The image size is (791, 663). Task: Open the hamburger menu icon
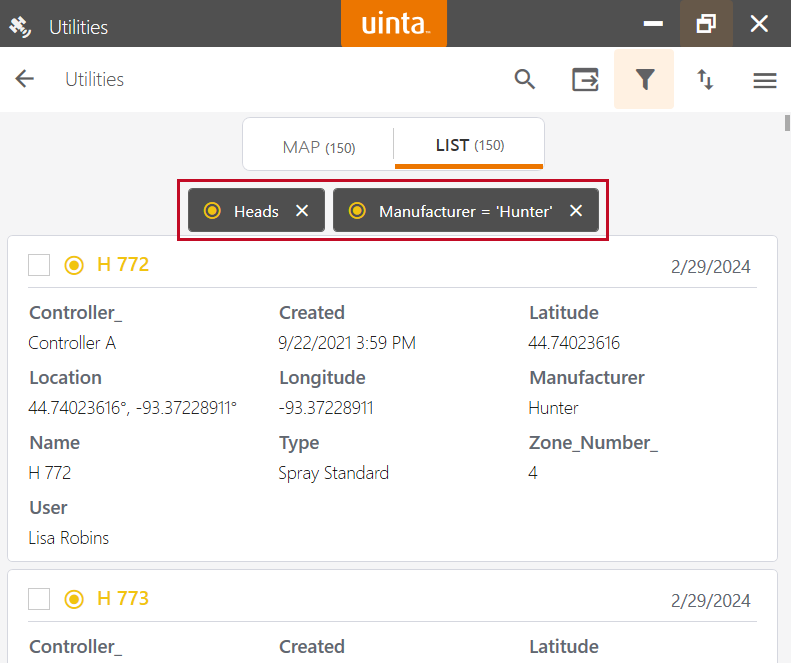tap(765, 80)
